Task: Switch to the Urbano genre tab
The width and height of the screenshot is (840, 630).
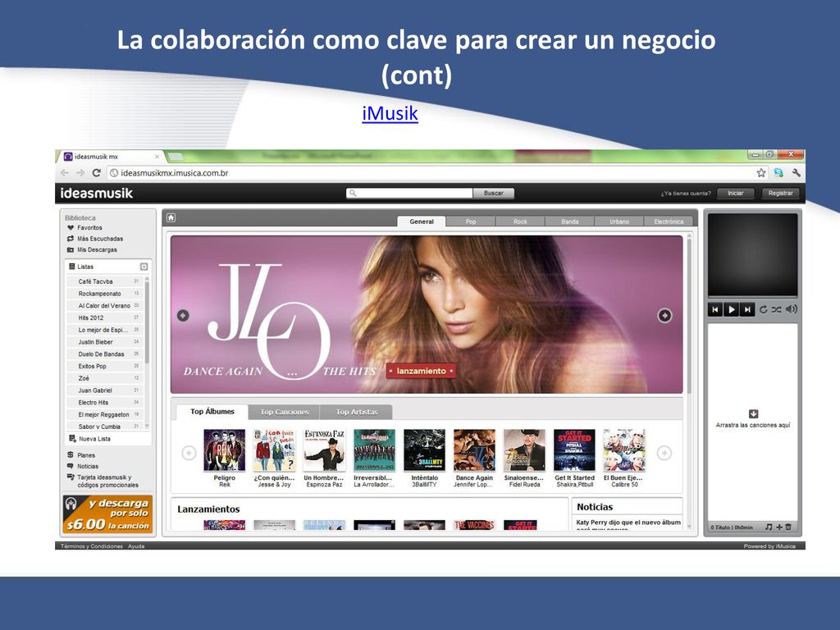Action: [619, 221]
